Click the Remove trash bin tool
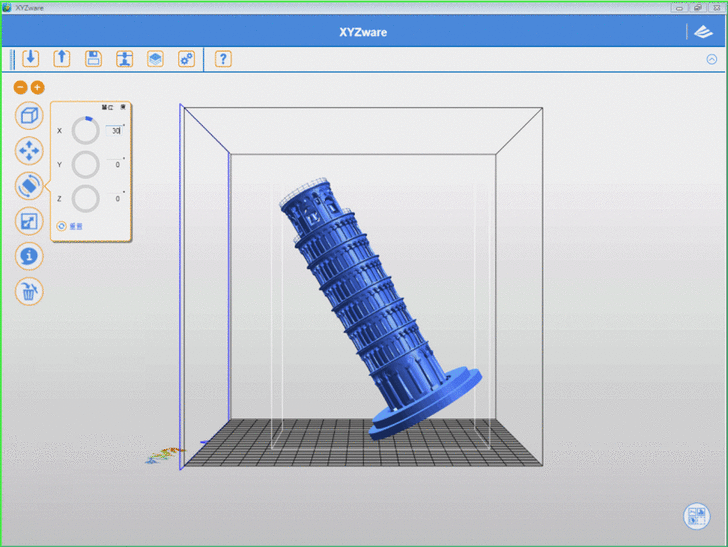The width and height of the screenshot is (728, 547). tap(29, 291)
